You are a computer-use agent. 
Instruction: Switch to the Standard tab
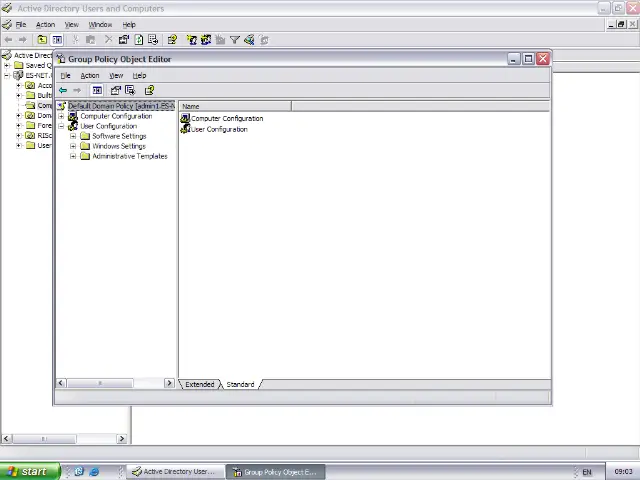[240, 384]
